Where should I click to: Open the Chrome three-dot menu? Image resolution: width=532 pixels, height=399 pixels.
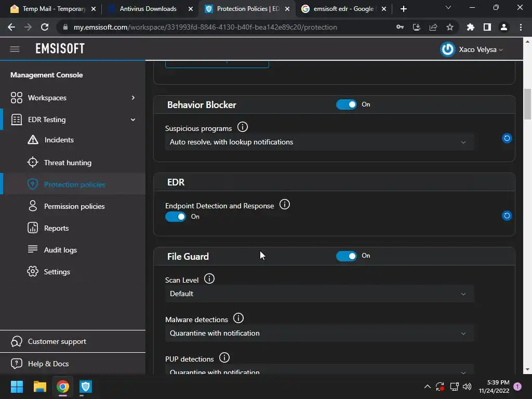pyautogui.click(x=521, y=27)
